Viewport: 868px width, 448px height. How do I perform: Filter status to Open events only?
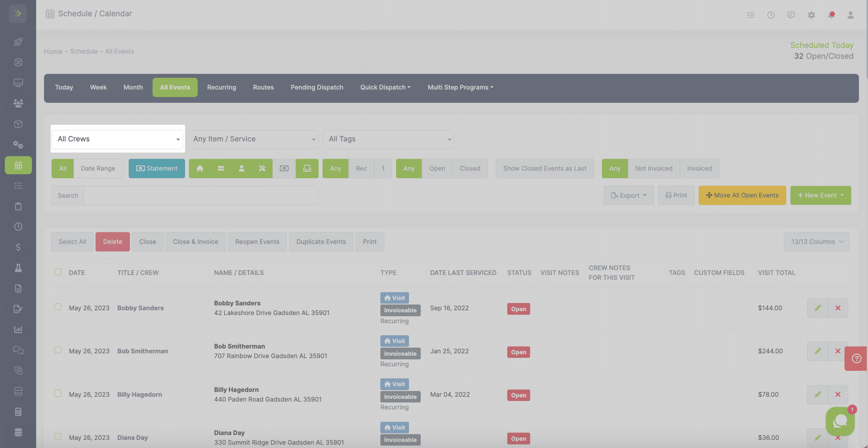[437, 169]
